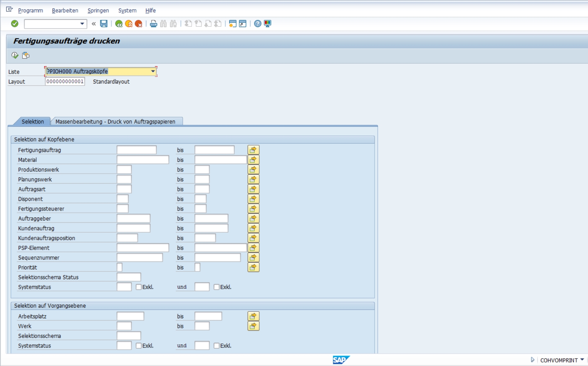The height and width of the screenshot is (366, 588).
Task: Click the Find binoculars icon
Action: click(x=163, y=23)
